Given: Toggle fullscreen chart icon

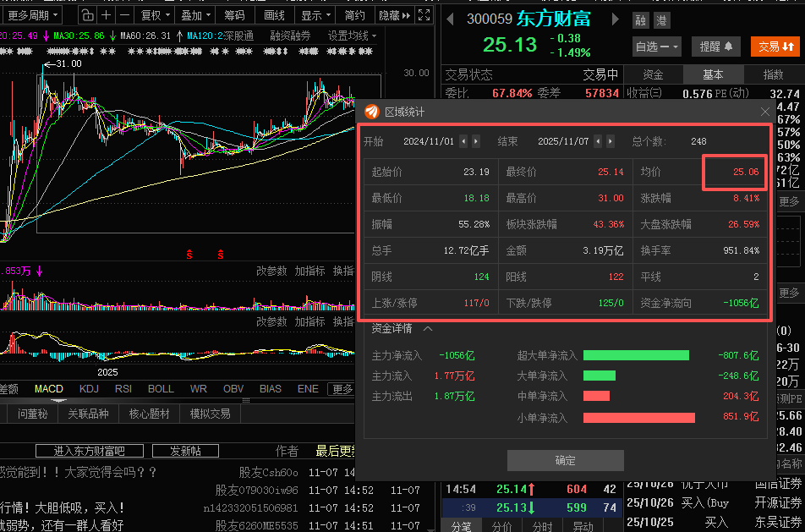Looking at the screenshot, I should [424, 15].
